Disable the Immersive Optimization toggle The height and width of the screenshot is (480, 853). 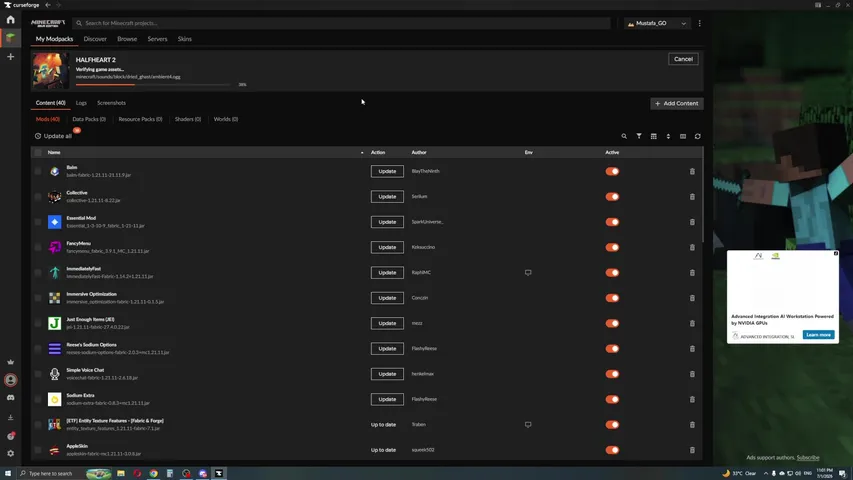(612, 298)
